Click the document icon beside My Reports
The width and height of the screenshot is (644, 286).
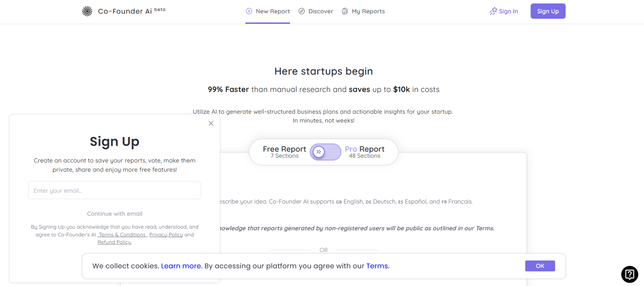[x=345, y=11]
